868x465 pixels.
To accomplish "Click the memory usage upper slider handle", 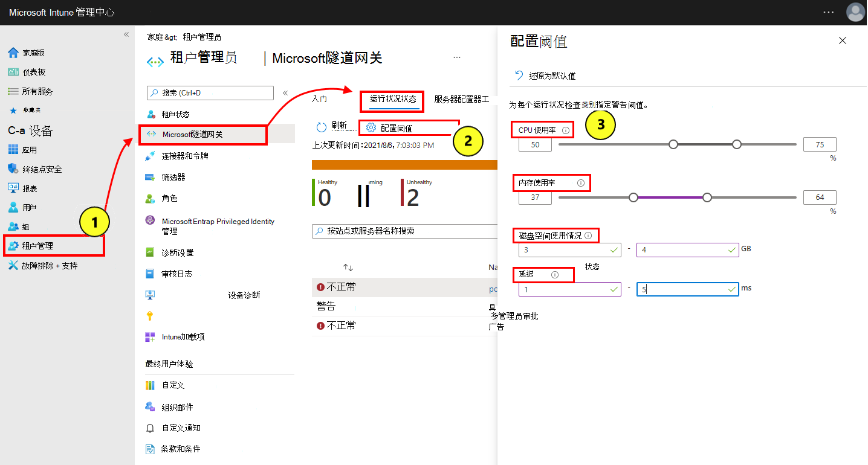I will tap(707, 197).
